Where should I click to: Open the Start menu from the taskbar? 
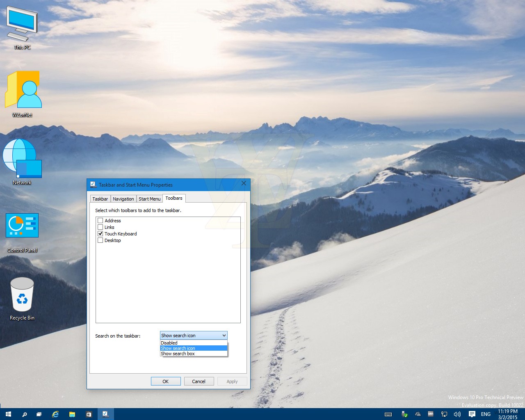(x=8, y=414)
